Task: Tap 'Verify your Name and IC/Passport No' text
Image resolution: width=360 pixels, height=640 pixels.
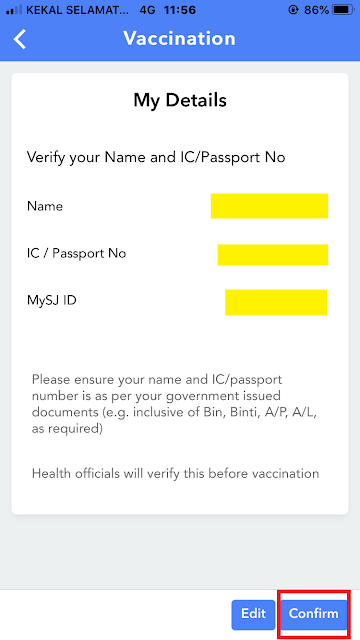Action: [x=156, y=158]
